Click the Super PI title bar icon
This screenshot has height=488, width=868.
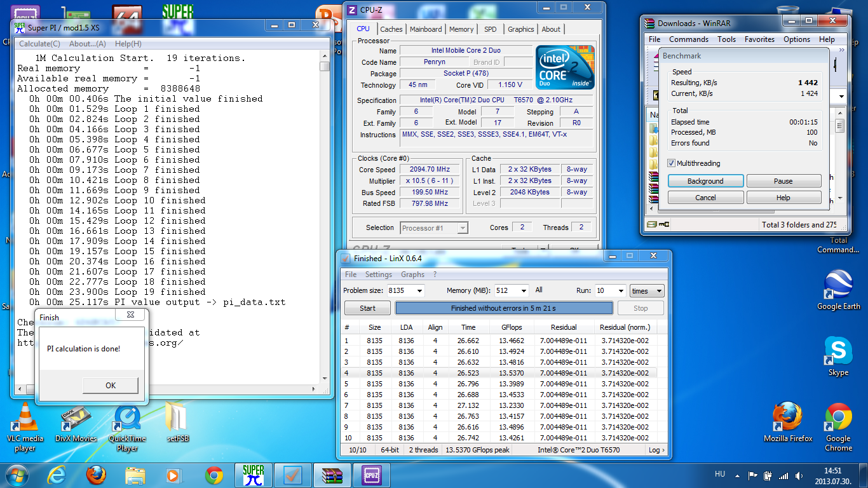(20, 28)
